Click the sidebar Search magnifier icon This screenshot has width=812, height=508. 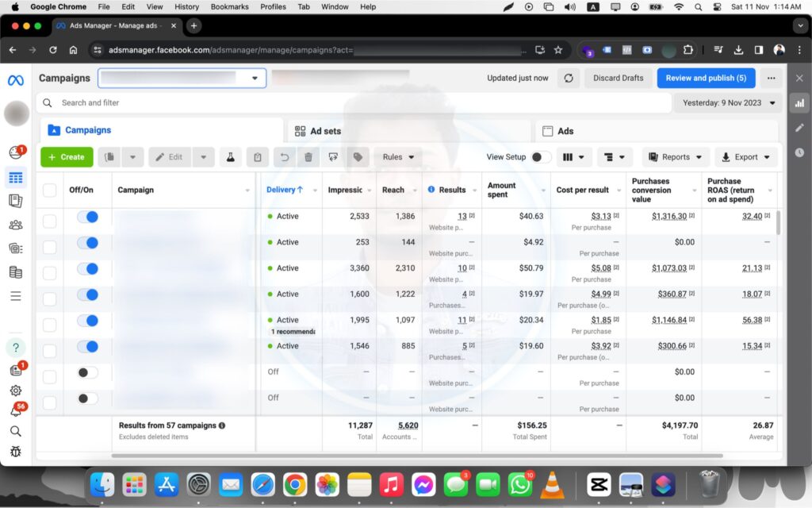coord(16,431)
